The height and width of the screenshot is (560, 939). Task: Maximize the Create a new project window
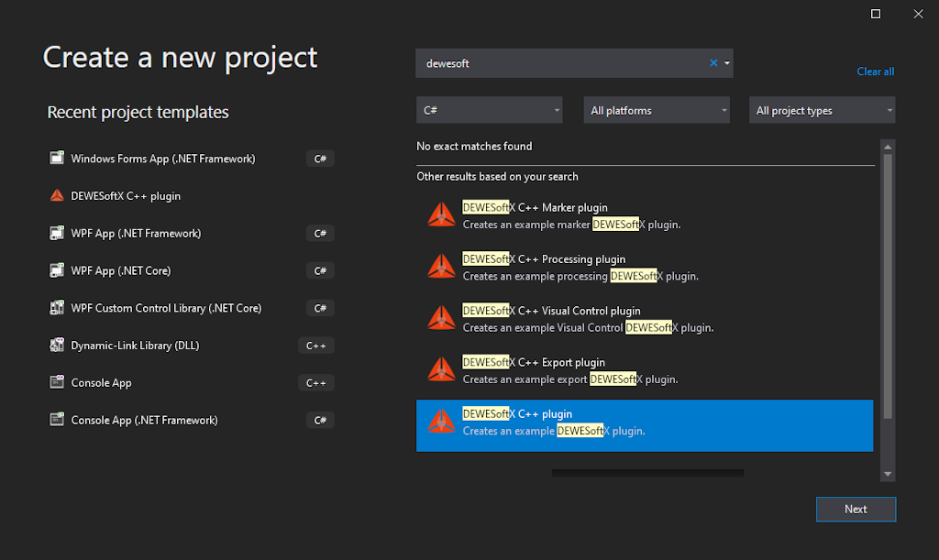click(876, 14)
